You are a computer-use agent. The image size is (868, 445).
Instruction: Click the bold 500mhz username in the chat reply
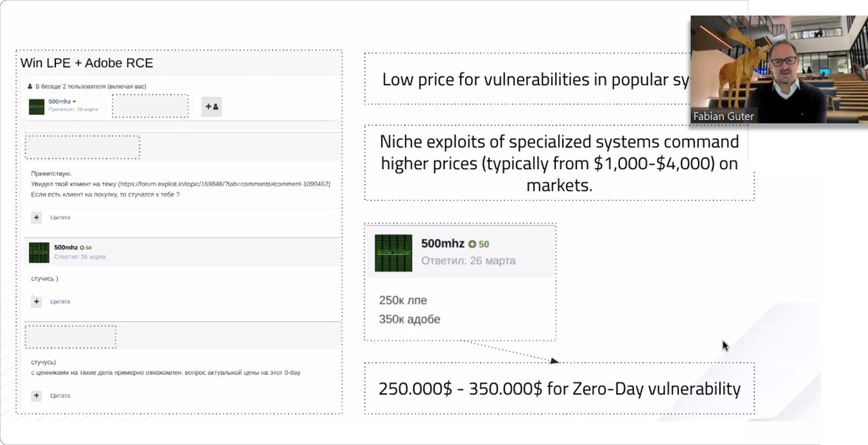[x=66, y=247]
